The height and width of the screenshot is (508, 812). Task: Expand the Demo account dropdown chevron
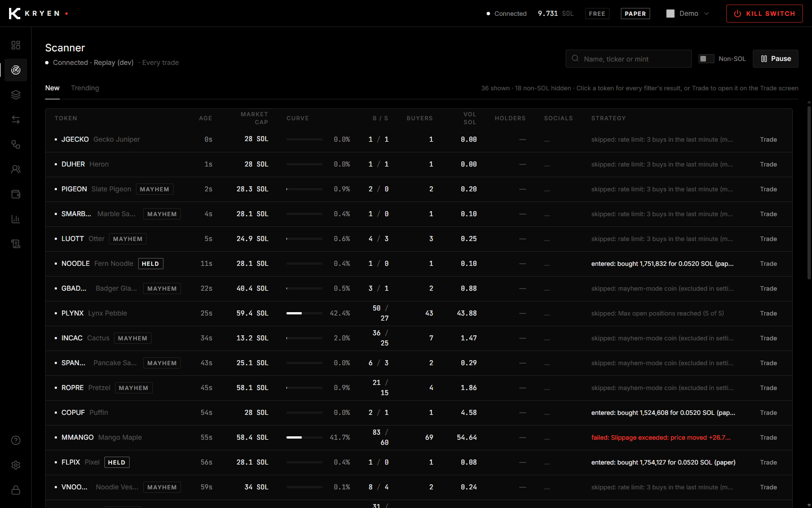pos(707,14)
